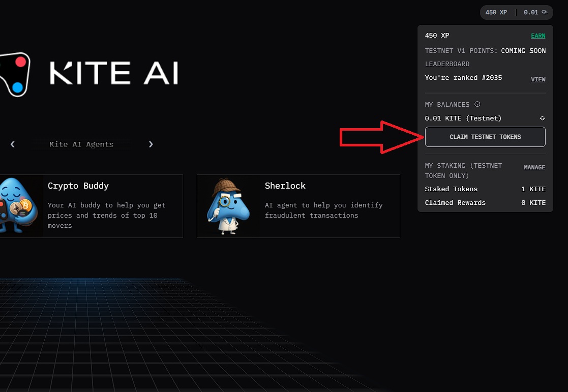Image resolution: width=568 pixels, height=392 pixels.
Task: Click the Sherlock detective mascot image
Action: [x=228, y=206]
